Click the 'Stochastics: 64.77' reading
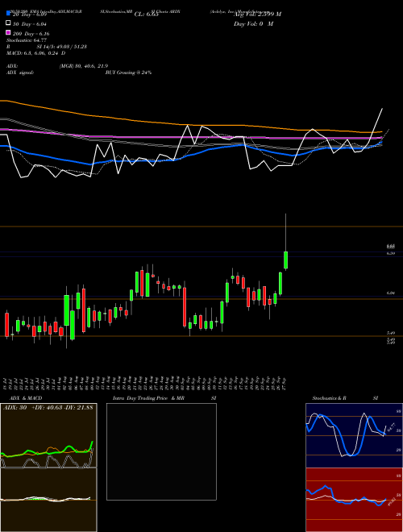The image size is (403, 532). 27,40
